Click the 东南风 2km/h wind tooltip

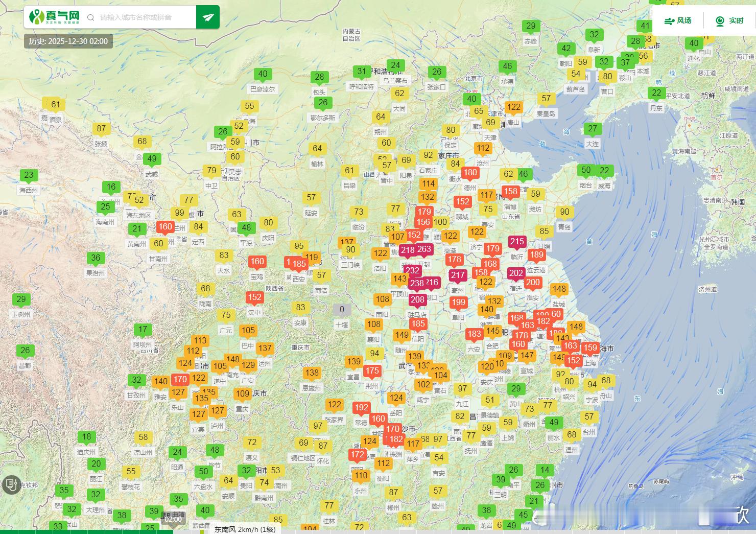245,529
